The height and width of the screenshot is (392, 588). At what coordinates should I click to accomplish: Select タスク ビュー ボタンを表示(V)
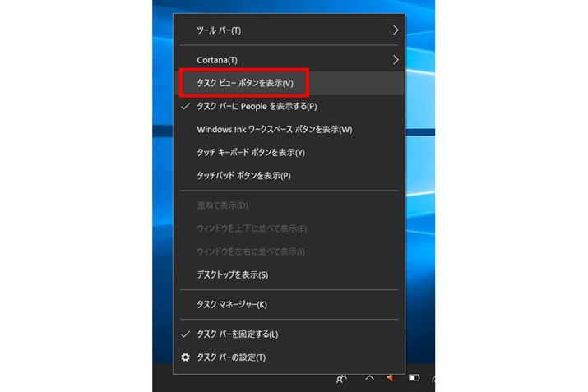pyautogui.click(x=289, y=83)
